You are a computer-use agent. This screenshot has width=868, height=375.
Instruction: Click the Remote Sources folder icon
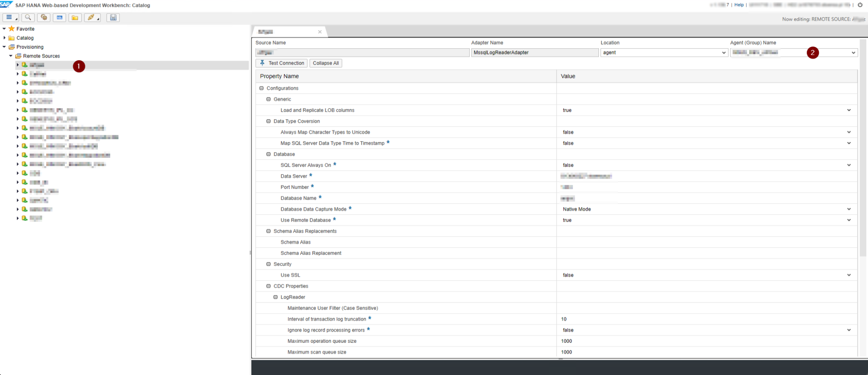pos(18,56)
